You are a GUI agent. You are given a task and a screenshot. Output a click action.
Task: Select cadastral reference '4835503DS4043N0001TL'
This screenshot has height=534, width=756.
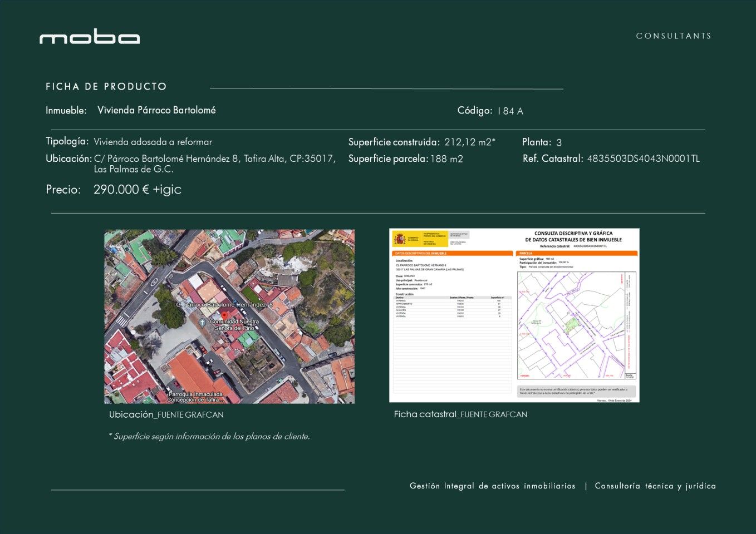pyautogui.click(x=643, y=159)
